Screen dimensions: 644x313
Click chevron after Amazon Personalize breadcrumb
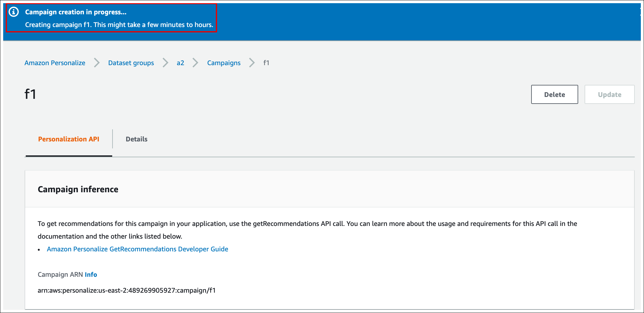[x=97, y=63]
